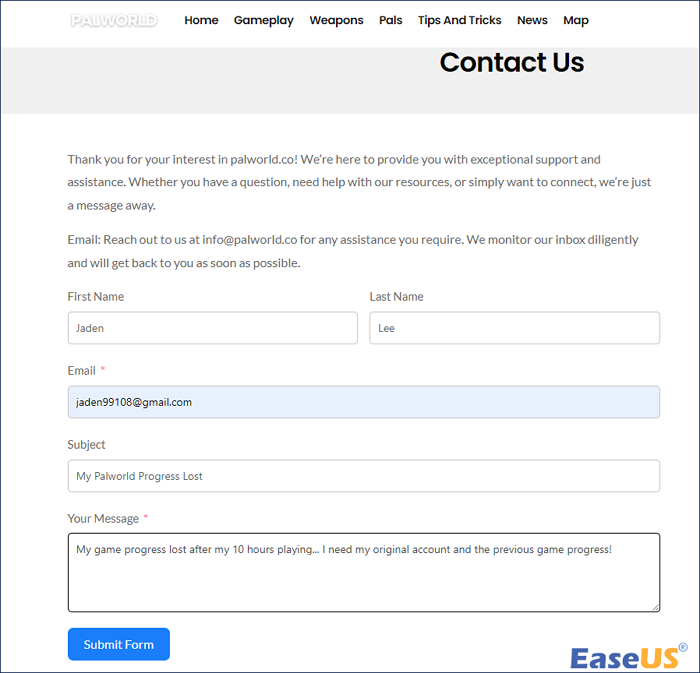The width and height of the screenshot is (700, 673).
Task: Click the Your Message label
Action: point(105,519)
